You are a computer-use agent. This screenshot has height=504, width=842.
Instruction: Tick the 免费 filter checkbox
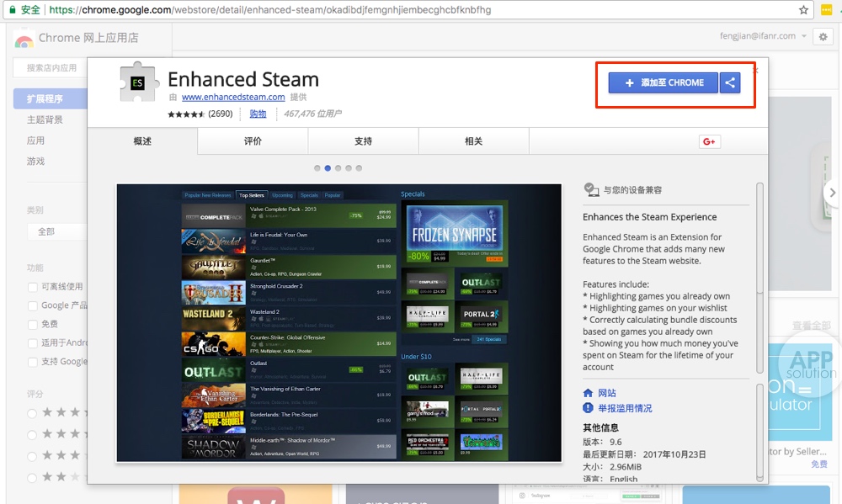coord(33,324)
